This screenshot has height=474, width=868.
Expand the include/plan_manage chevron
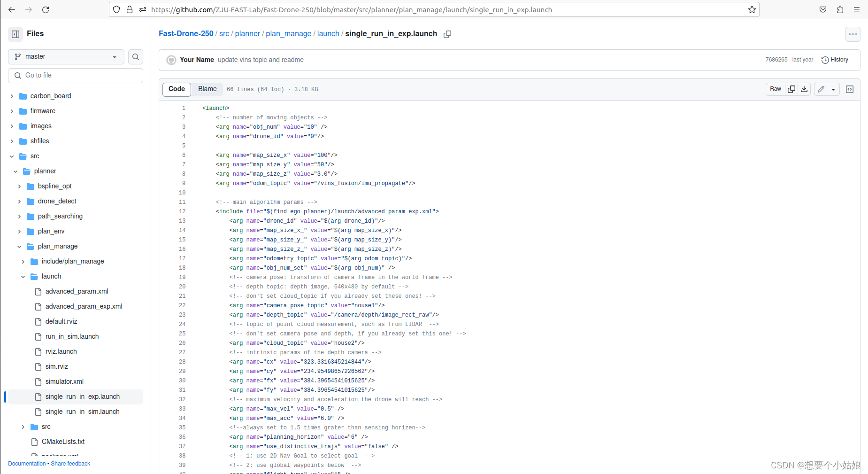pos(23,261)
